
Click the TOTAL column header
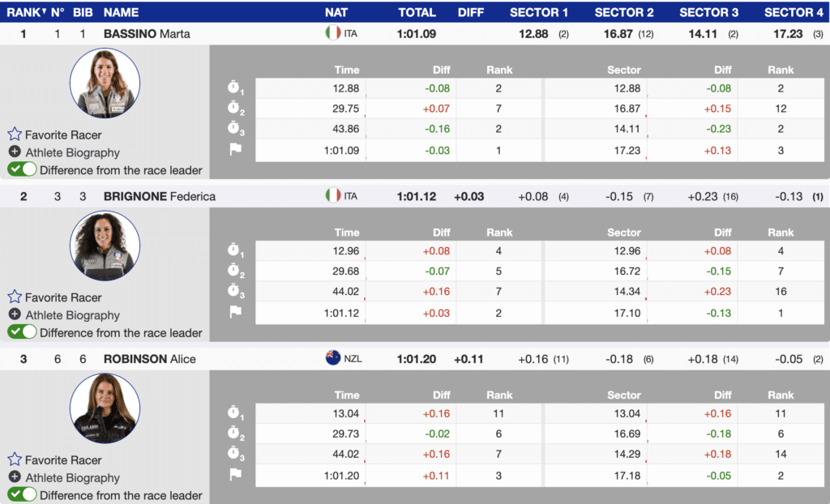(x=417, y=12)
